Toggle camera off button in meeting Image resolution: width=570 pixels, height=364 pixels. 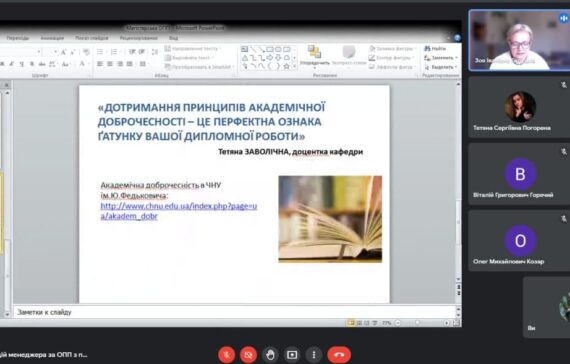(x=248, y=355)
